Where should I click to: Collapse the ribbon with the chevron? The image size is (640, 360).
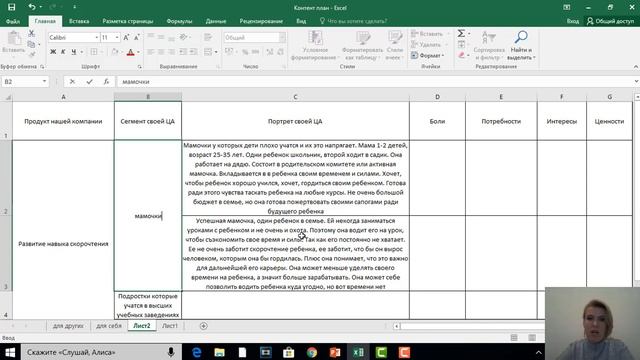click(x=636, y=67)
